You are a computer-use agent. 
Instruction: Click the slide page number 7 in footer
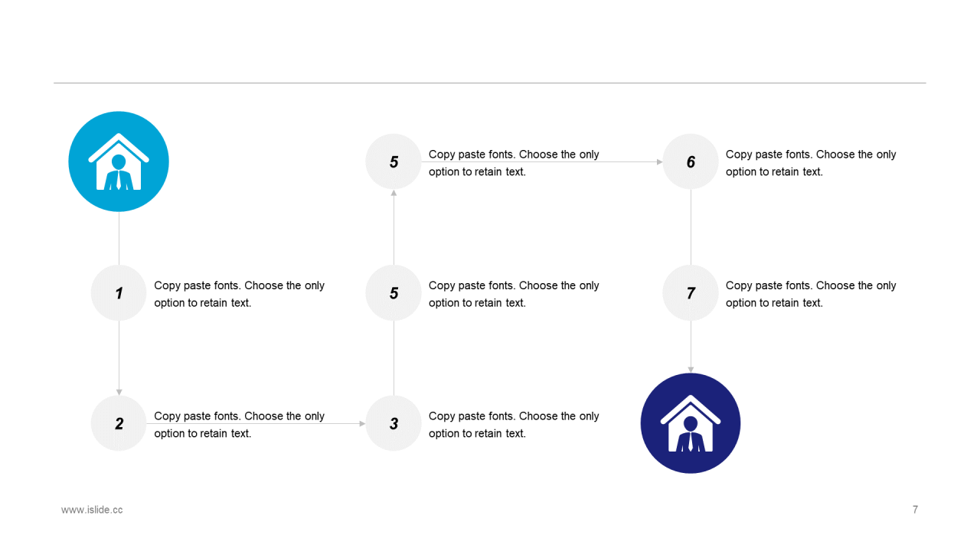(915, 510)
